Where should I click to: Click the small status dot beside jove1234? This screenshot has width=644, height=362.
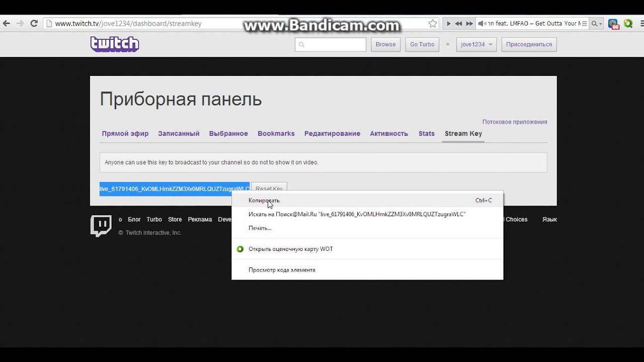point(447,44)
